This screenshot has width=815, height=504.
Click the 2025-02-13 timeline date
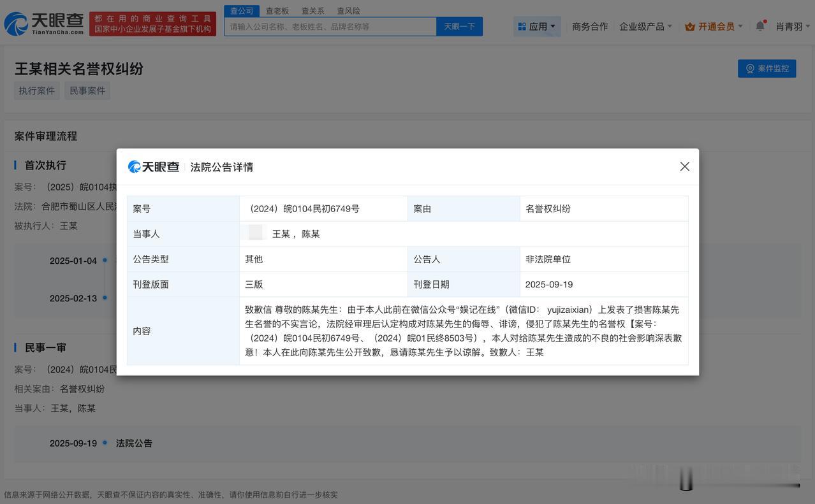coord(73,298)
